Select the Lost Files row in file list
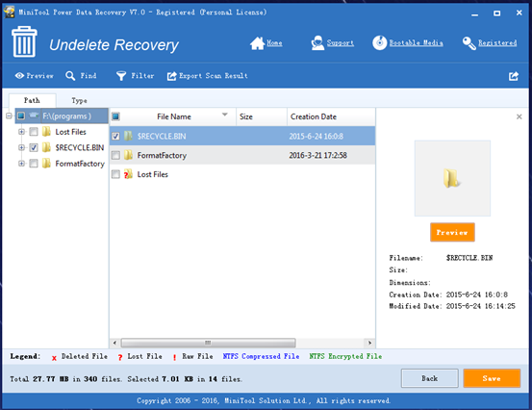This screenshot has width=532, height=410. (x=242, y=174)
